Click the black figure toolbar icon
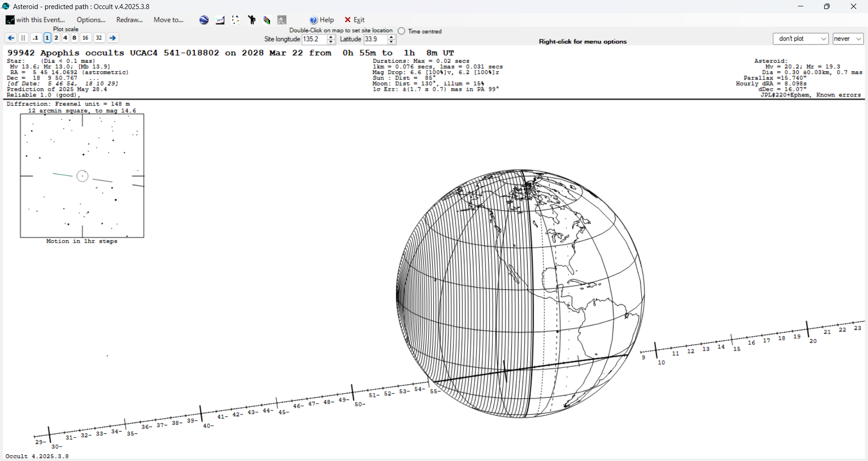Screen dimensions: 868x461 (x=252, y=20)
